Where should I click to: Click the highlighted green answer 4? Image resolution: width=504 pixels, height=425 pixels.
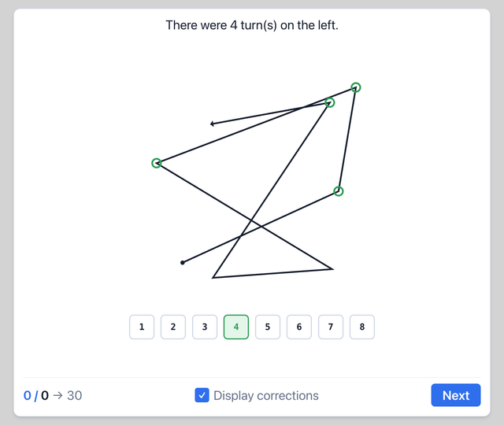click(x=236, y=327)
